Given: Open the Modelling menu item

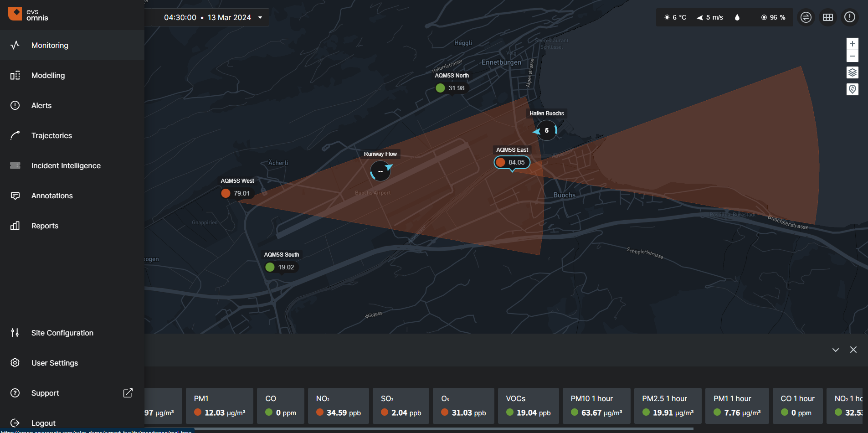Looking at the screenshot, I should (x=48, y=75).
